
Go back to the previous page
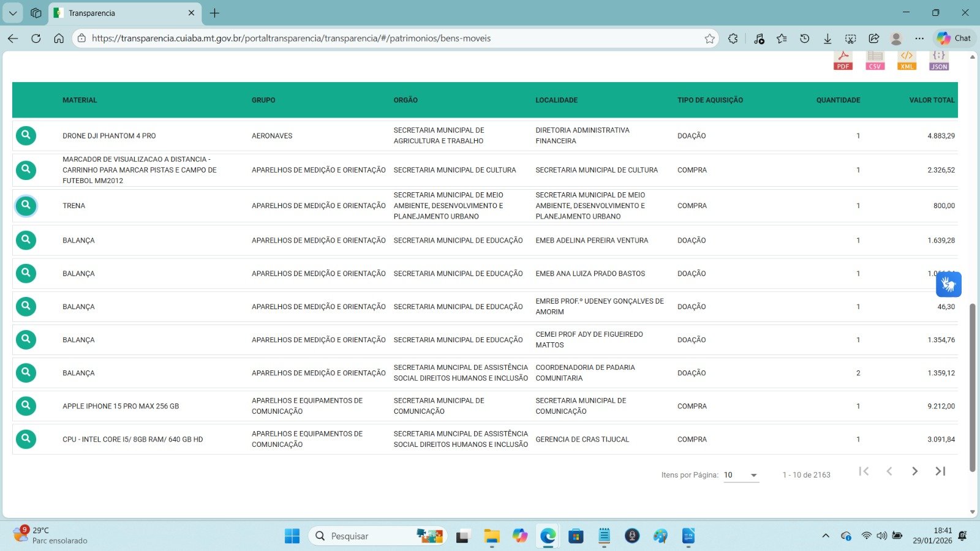tap(13, 39)
